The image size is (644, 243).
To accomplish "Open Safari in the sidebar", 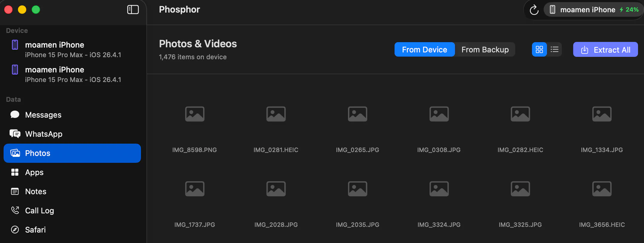I will click(72, 230).
